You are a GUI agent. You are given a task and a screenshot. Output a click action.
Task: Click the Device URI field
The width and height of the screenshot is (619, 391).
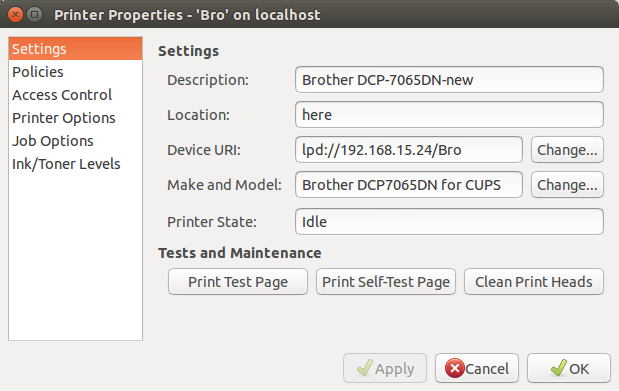point(409,150)
